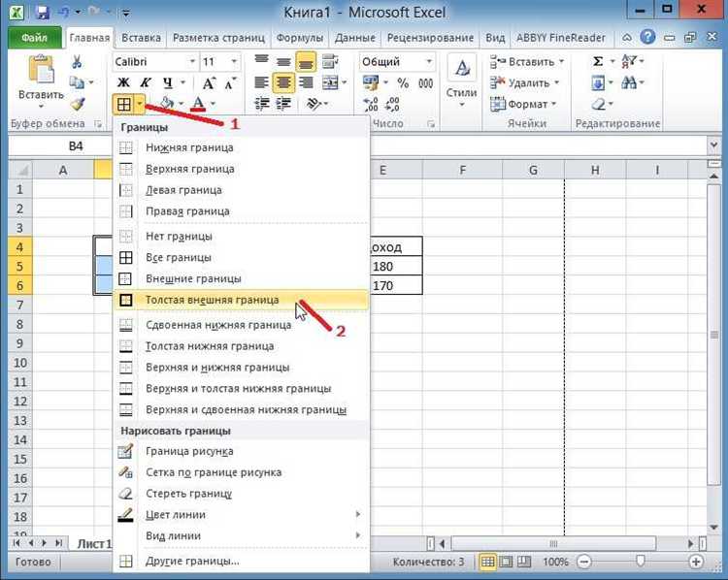Choose Другие границы... menu entry

coord(241,561)
